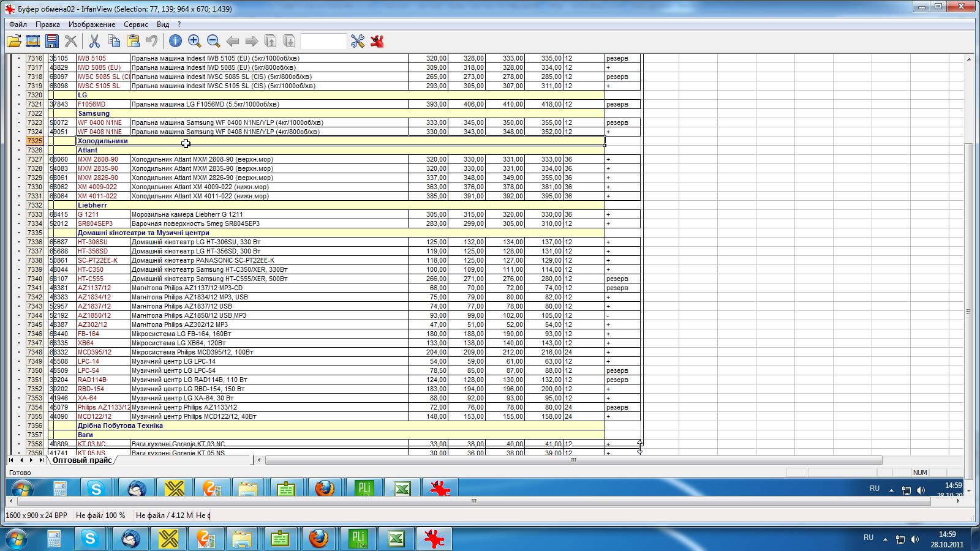
Task: Click the 'Морозильна камера Liebherr G 1211' cell
Action: [x=269, y=214]
